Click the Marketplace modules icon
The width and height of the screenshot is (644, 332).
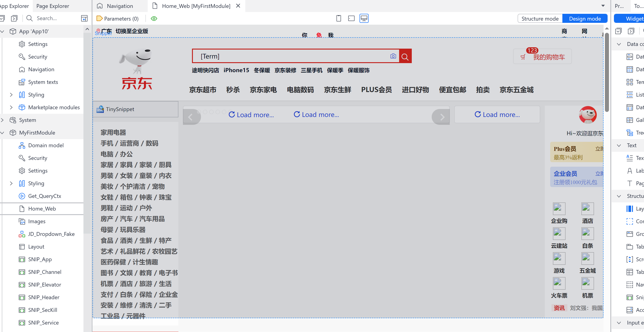(22, 107)
